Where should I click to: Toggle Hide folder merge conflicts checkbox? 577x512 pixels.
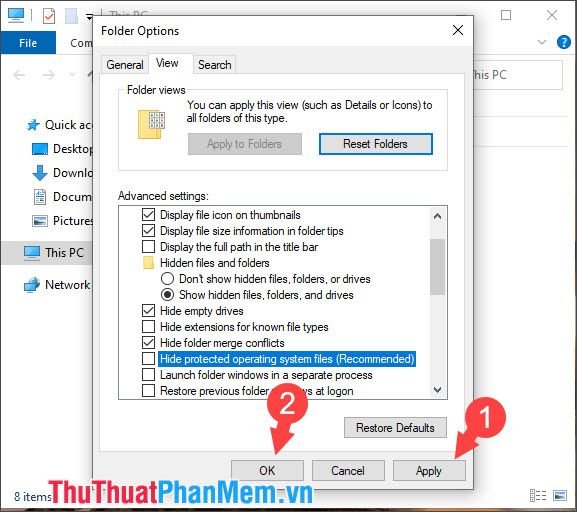click(x=148, y=343)
